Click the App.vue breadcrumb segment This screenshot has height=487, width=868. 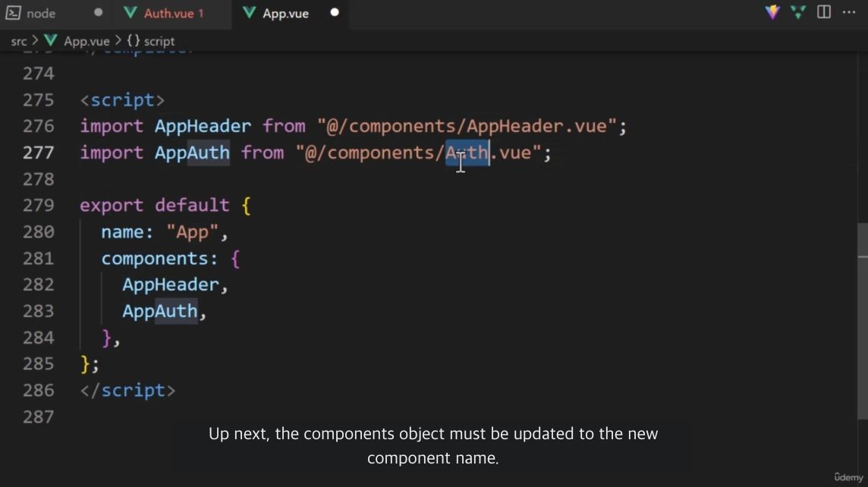[86, 41]
